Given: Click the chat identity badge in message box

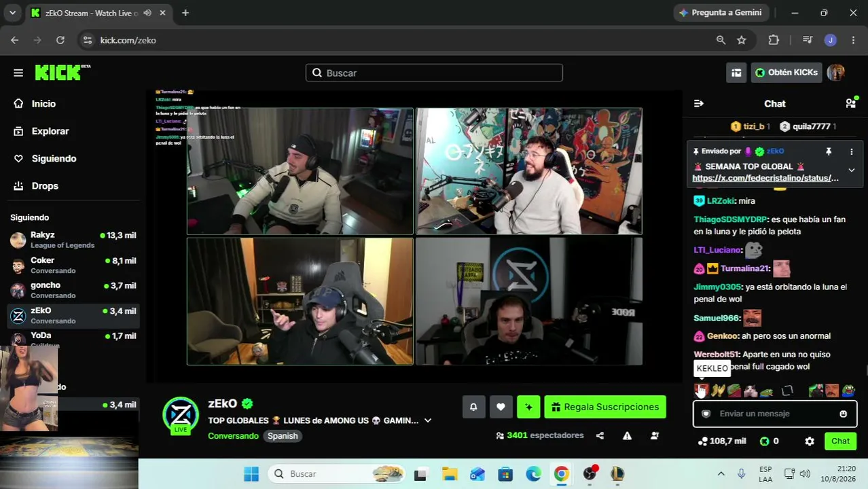Looking at the screenshot, I should tap(706, 414).
